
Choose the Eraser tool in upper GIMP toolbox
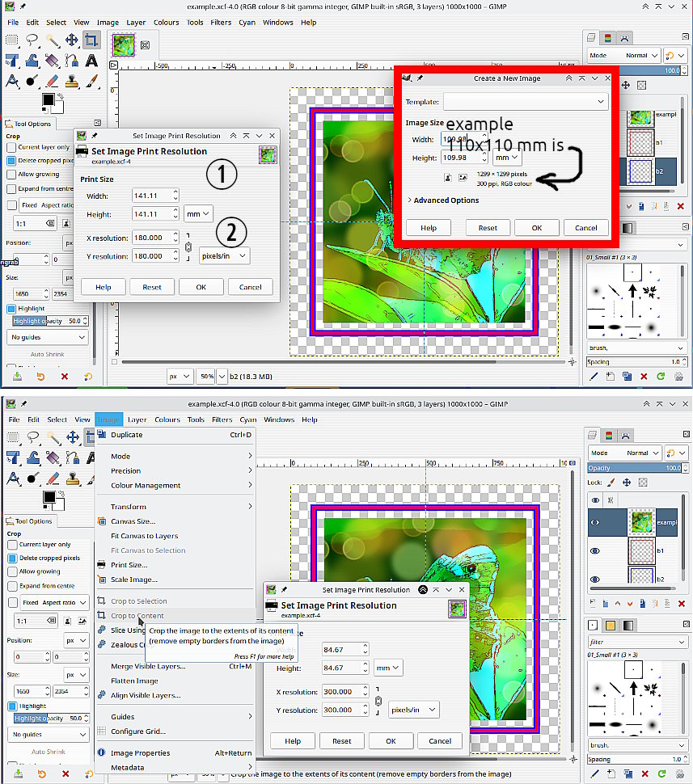pos(52,81)
